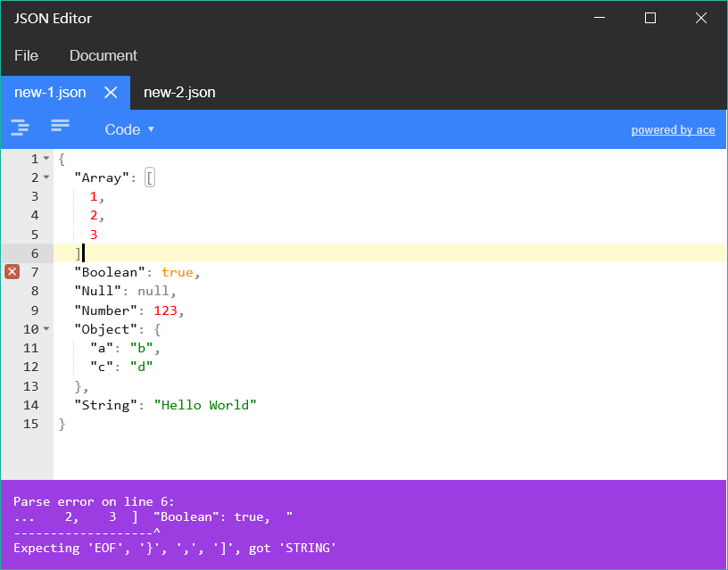Maximize the JSON Editor window
The height and width of the screenshot is (570, 728).
pyautogui.click(x=650, y=18)
